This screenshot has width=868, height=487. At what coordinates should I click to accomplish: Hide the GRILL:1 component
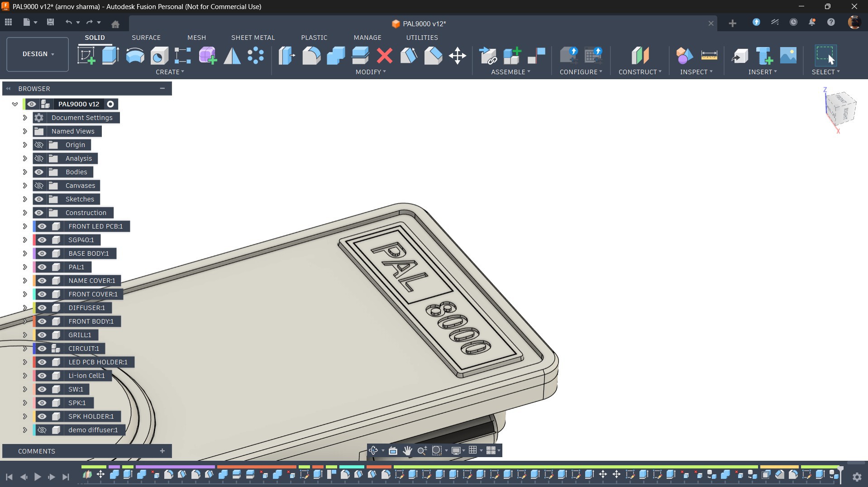42,335
